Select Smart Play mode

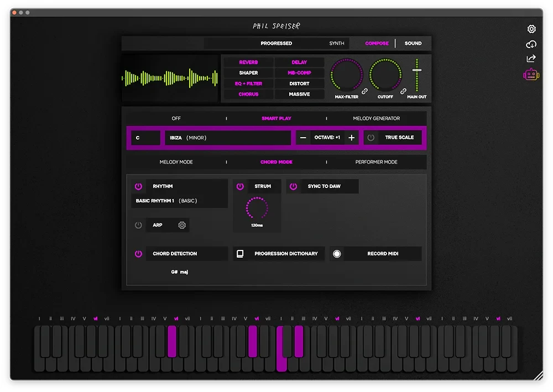[276, 118]
